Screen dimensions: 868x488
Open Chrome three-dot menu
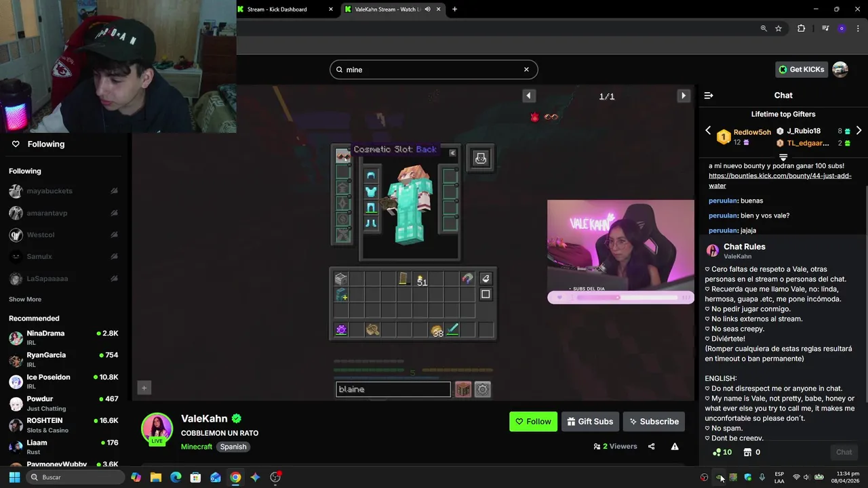tap(858, 28)
